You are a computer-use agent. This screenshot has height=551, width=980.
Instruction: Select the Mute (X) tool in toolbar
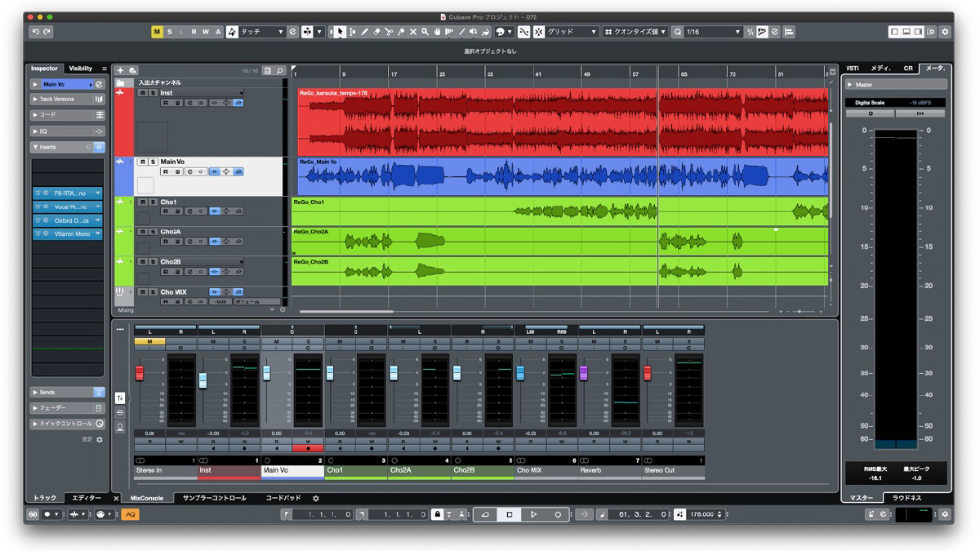(412, 32)
